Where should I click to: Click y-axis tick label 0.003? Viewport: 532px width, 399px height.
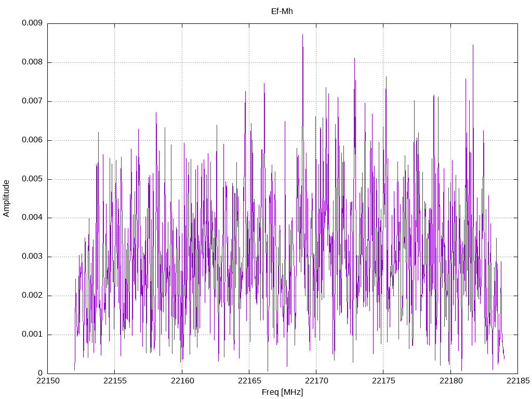[x=32, y=257]
